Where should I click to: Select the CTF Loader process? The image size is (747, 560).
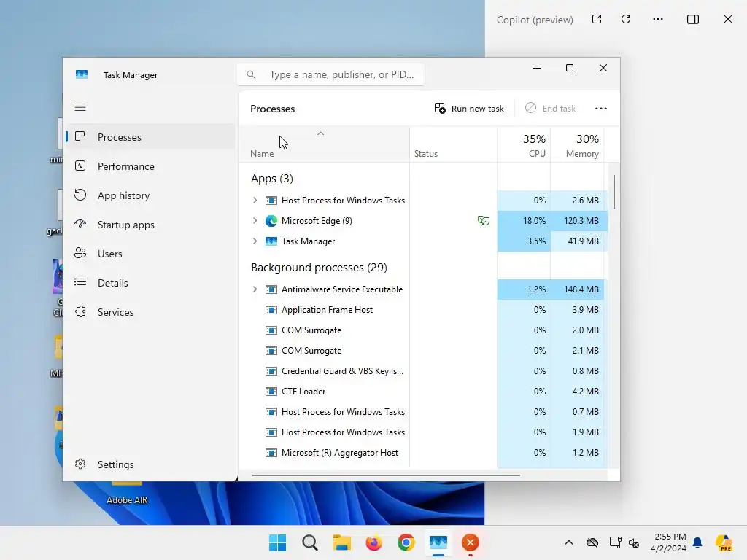point(423,392)
